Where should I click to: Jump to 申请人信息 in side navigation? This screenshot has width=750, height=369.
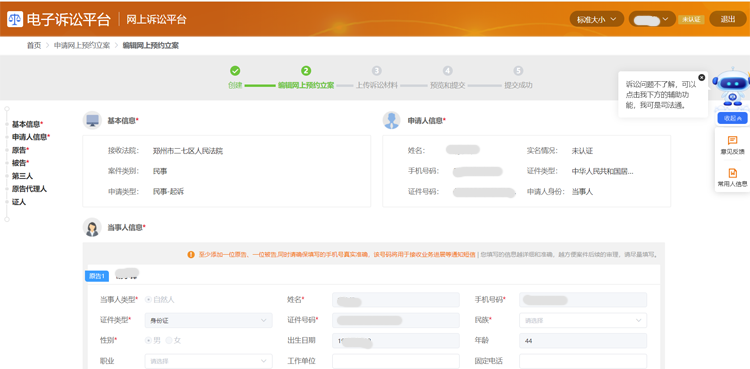point(31,137)
